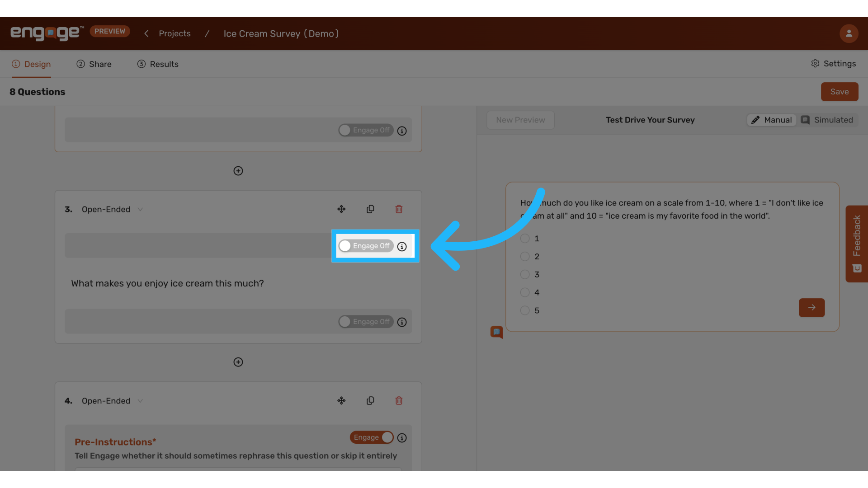Click the 'Ice Cream Survey (Demo)' title
868x488 pixels.
[281, 33]
